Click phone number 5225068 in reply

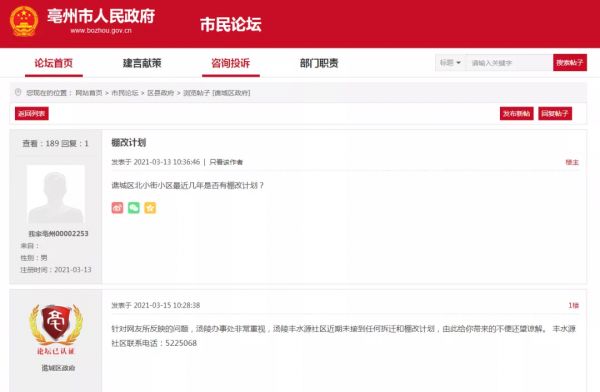coord(181,343)
